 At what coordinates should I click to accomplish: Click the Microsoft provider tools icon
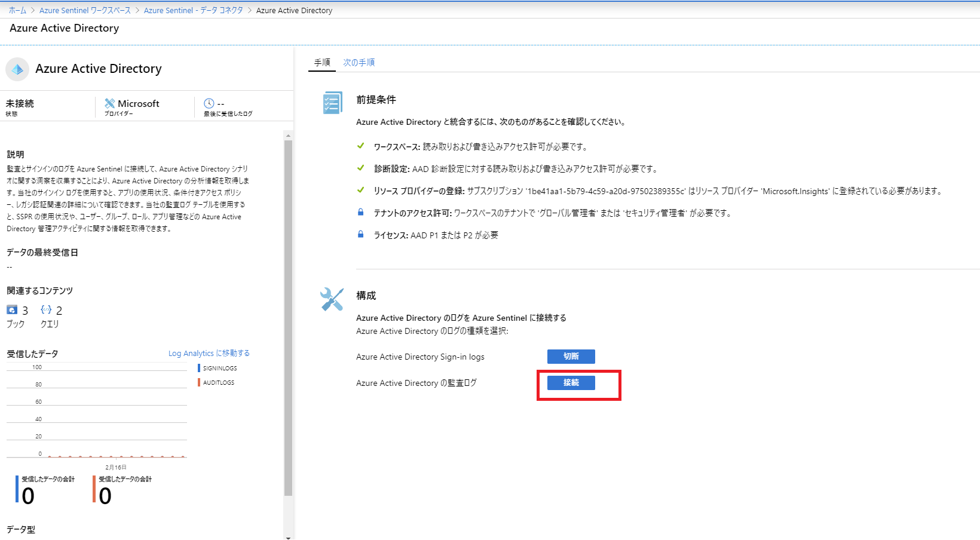click(x=109, y=103)
